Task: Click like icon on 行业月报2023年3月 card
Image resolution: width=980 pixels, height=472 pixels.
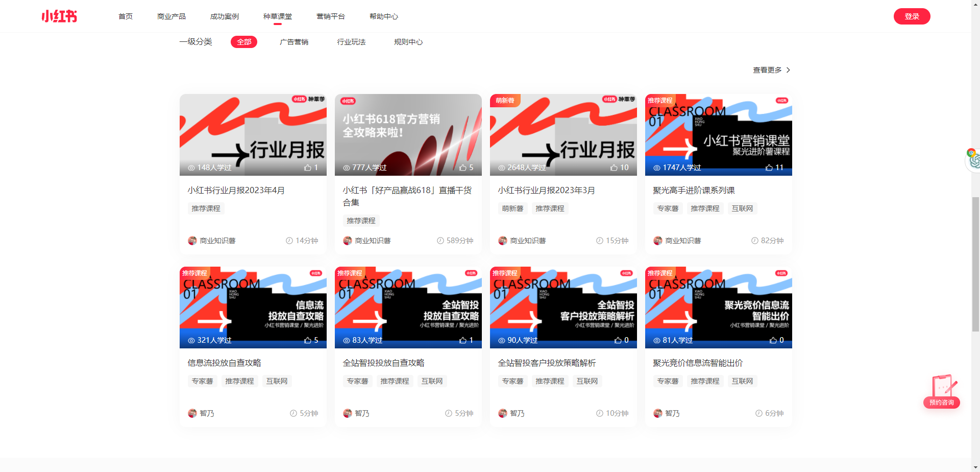Action: (x=614, y=168)
